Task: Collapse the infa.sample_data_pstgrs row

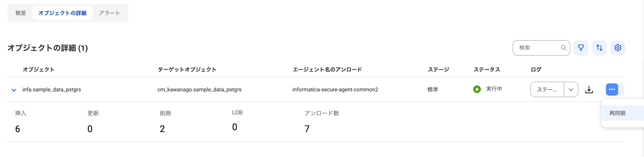Action: point(14,90)
